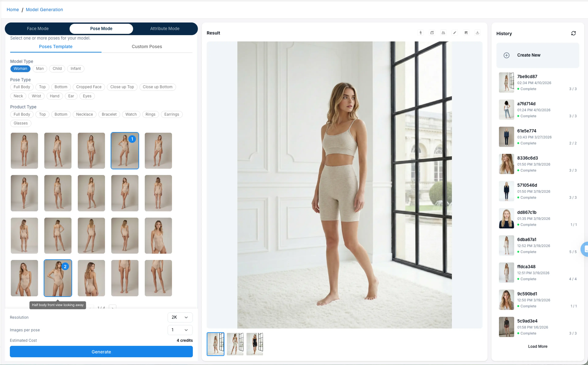Screen dimensions: 588x365
Task: Click the image enhance icon with sparkle
Action: 466,33
